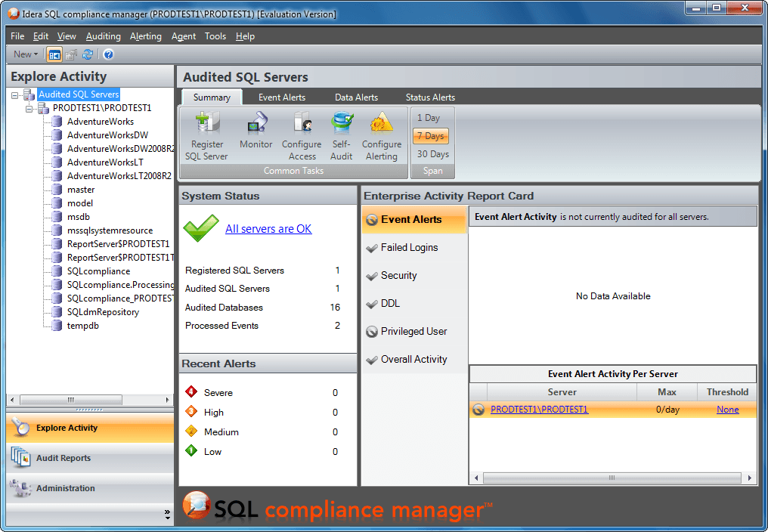
Task: Switch to the Status Alerts tab
Action: pyautogui.click(x=430, y=97)
